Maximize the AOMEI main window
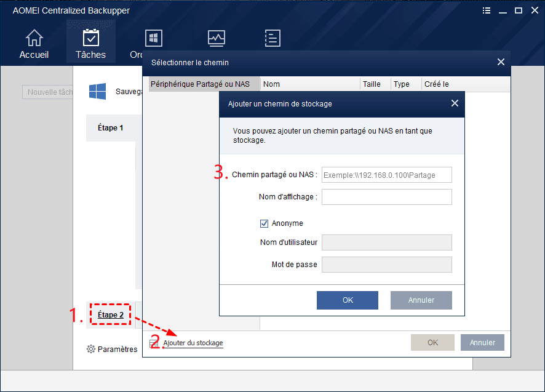Screen dimensions: 545x392 click(519, 10)
